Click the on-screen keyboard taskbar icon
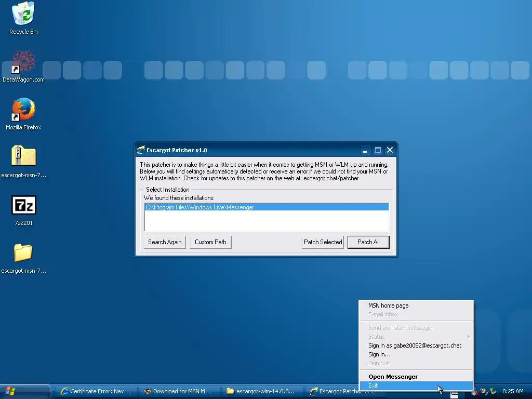The image size is (532, 399). (454, 395)
